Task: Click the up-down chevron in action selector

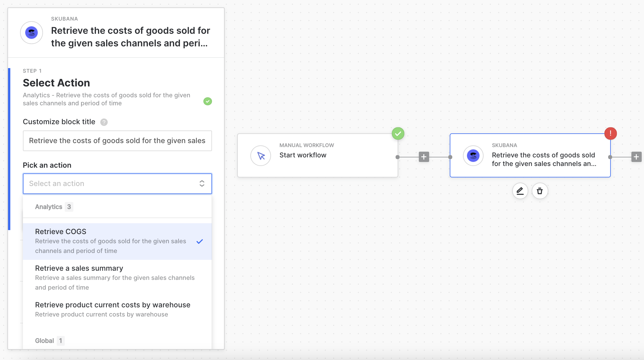Action: (202, 184)
